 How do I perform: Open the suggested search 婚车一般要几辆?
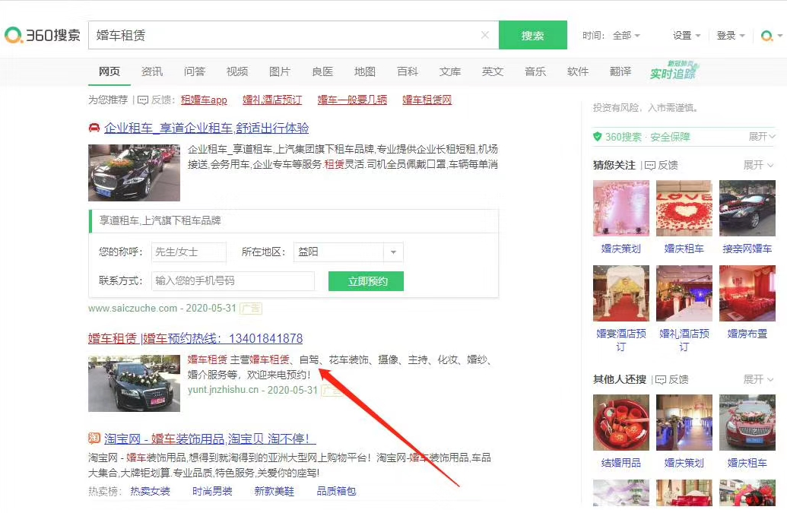352,100
